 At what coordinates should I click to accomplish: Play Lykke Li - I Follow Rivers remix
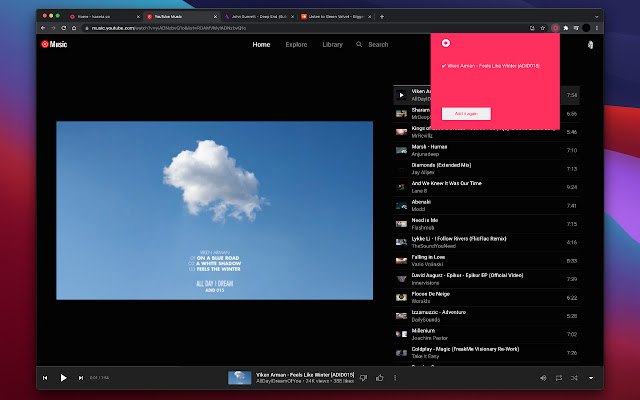click(487, 242)
